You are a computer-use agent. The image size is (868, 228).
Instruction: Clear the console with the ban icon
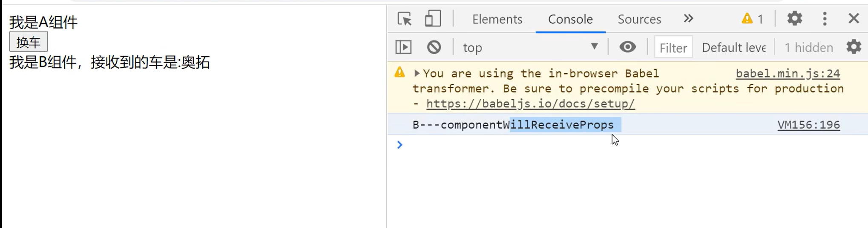tap(434, 47)
